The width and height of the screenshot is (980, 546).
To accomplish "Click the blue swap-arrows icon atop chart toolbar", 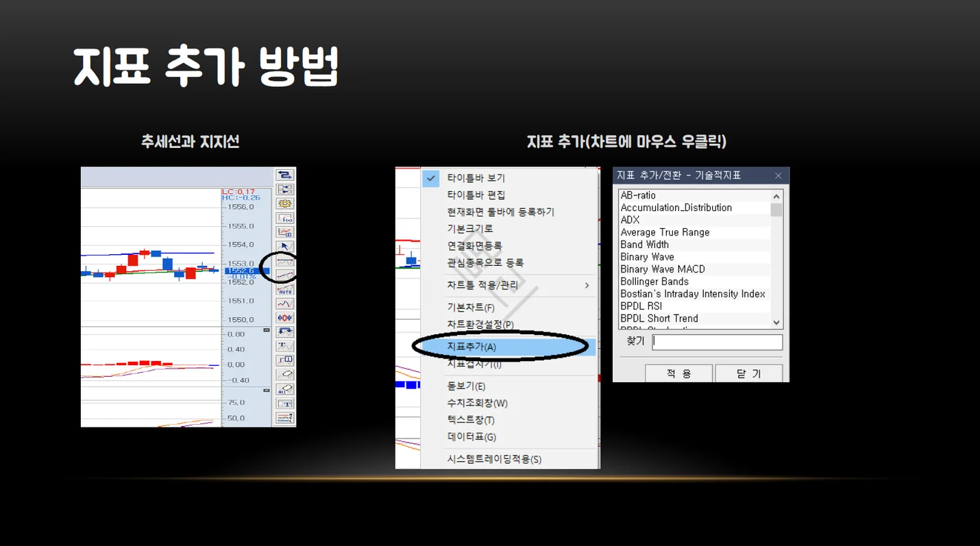I will (x=285, y=175).
